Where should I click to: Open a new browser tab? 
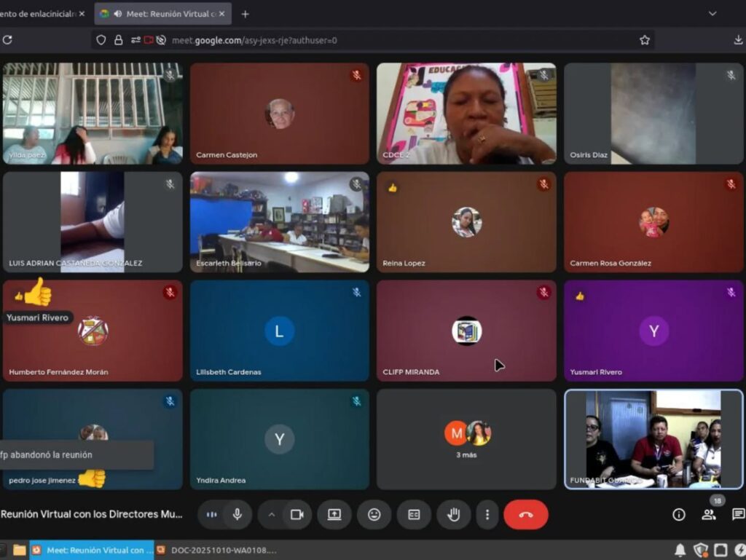(245, 14)
